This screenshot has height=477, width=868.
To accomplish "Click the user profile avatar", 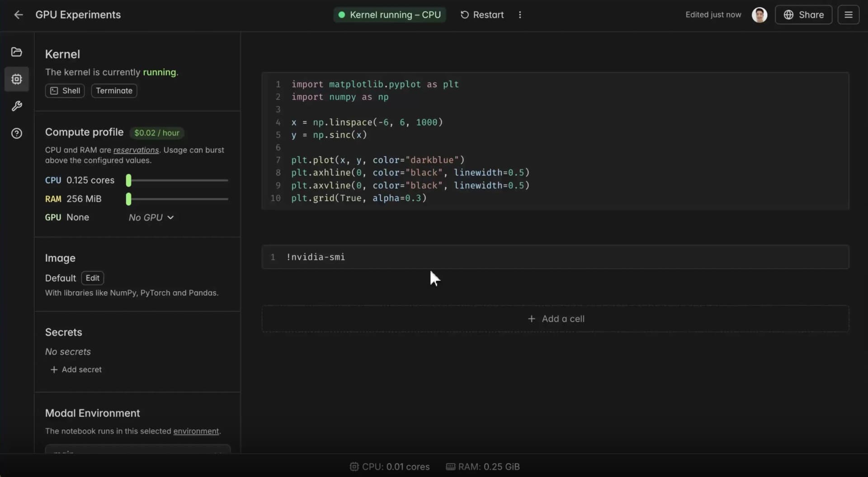I will (x=759, y=15).
